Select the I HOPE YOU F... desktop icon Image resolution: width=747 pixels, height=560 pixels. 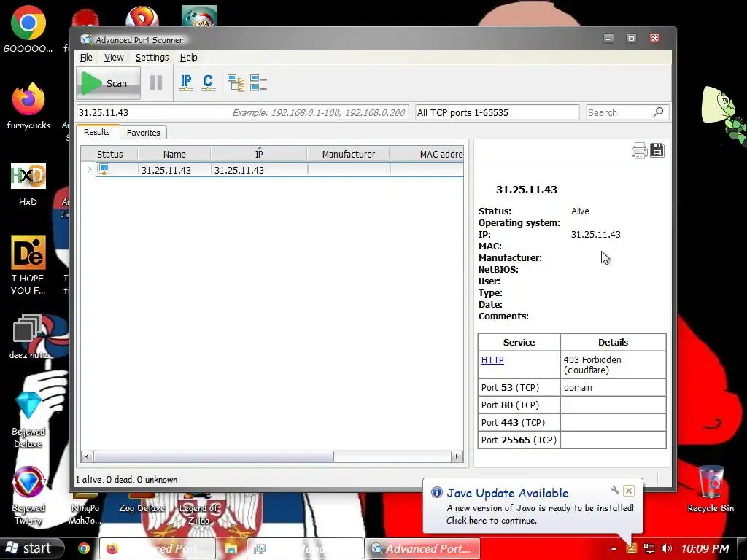[28, 265]
